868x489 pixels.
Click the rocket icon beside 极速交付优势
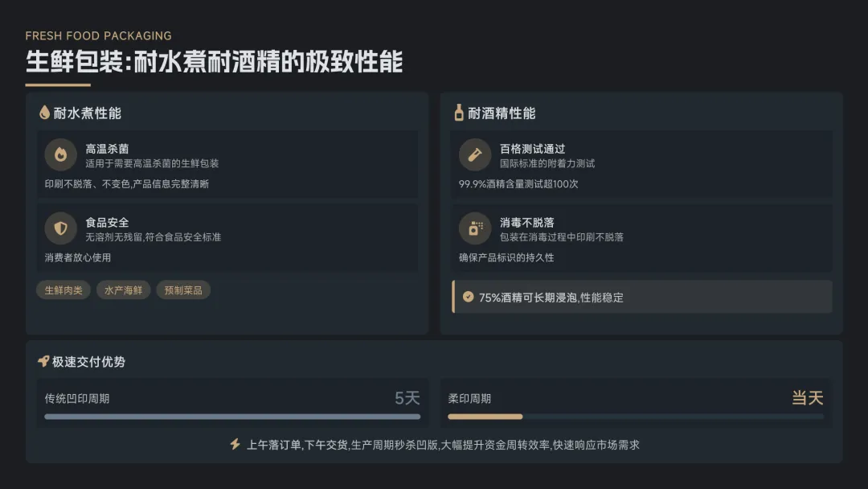(x=43, y=362)
